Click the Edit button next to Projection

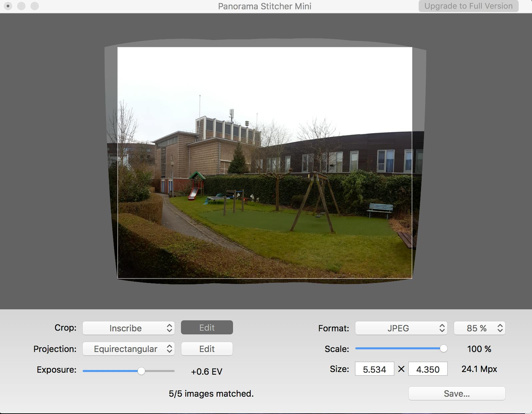(x=207, y=349)
